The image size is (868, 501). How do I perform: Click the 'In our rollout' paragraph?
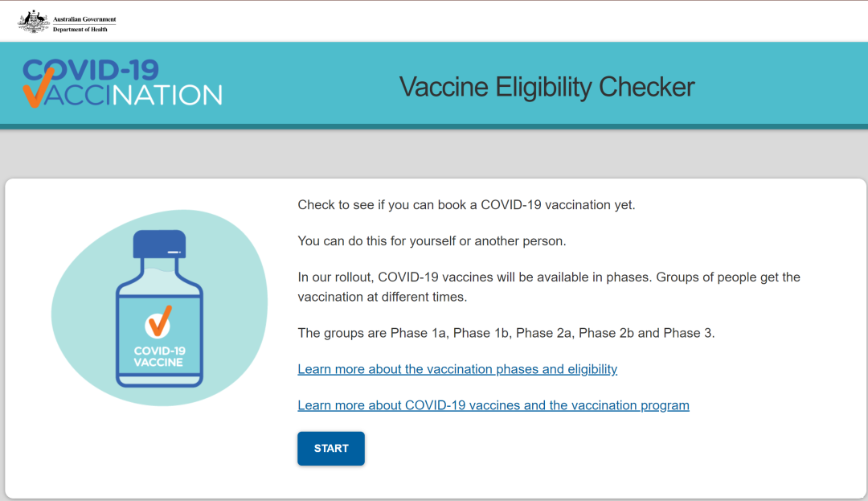[549, 287]
